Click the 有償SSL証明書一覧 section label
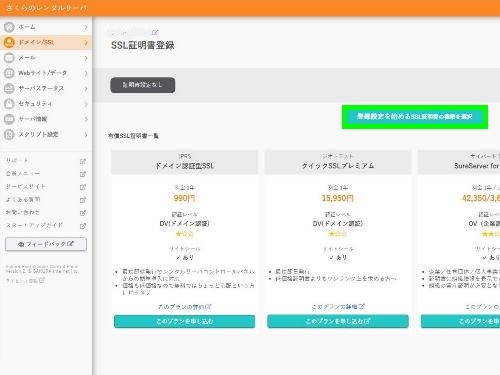 click(x=133, y=136)
